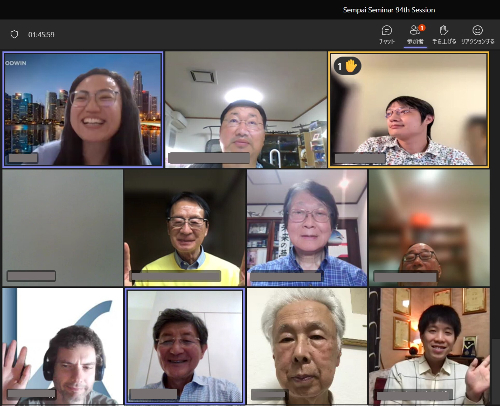Select the waving man wearing headphones
The height and width of the screenshot is (406, 500).
coord(63,346)
